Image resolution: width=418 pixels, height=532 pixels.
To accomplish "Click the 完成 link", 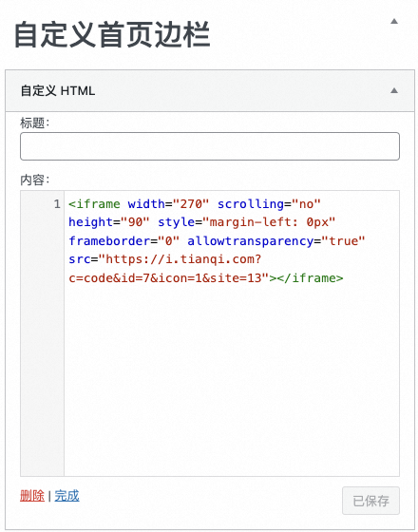I will point(66,496).
